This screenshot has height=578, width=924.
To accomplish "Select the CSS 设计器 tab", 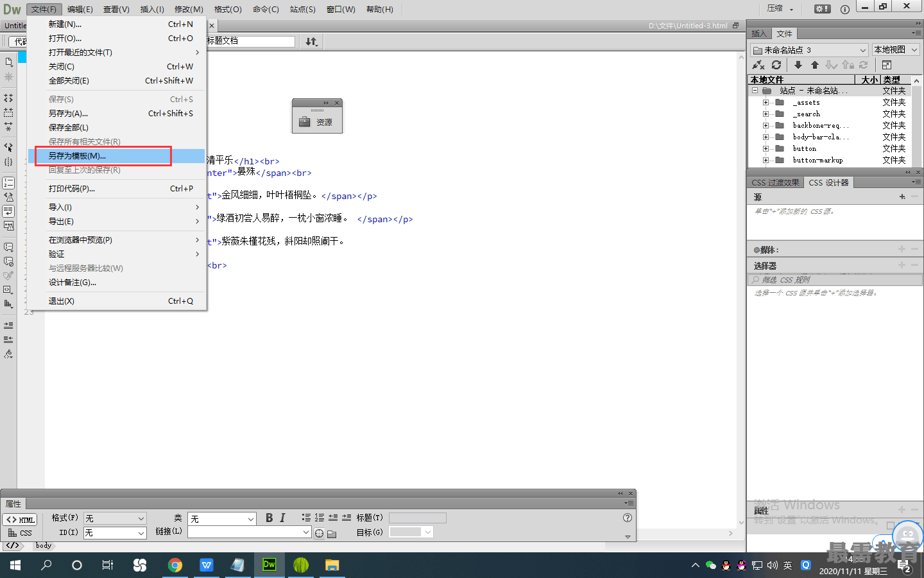I will pos(828,183).
